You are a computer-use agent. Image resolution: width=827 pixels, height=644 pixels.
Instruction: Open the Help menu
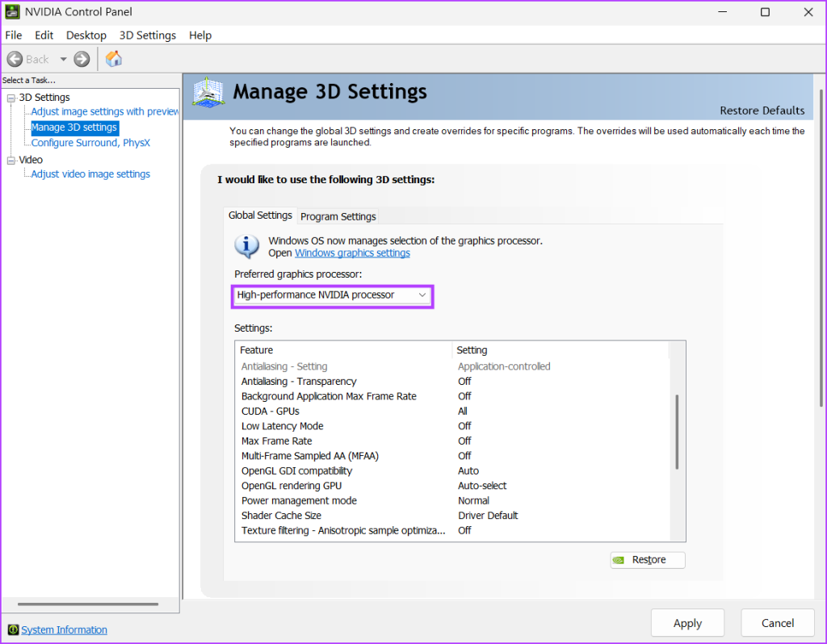point(200,36)
